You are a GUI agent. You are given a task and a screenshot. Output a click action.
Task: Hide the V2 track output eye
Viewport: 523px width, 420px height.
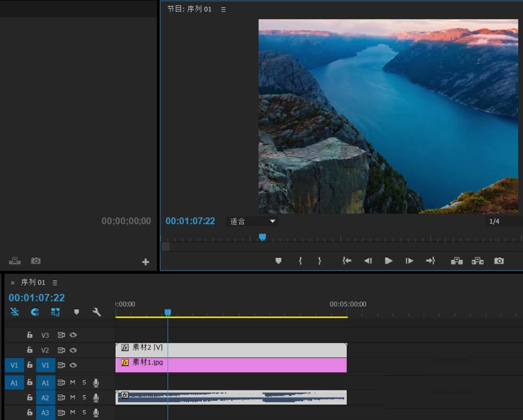coord(73,350)
